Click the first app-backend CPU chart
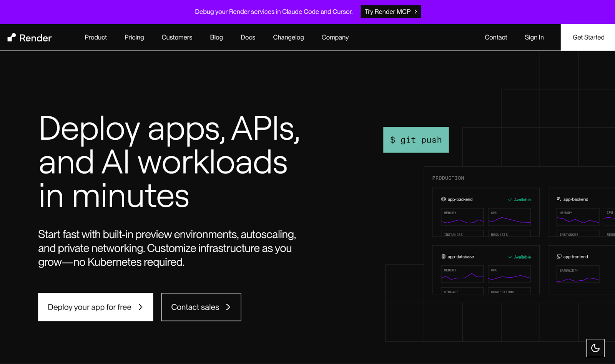615x364 pixels. tap(509, 217)
